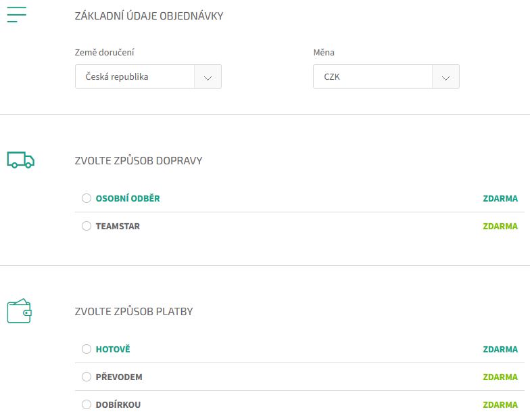Click ZDARMA price next to Dobírkou
Viewport: 530px width, 420px height.
click(500, 404)
